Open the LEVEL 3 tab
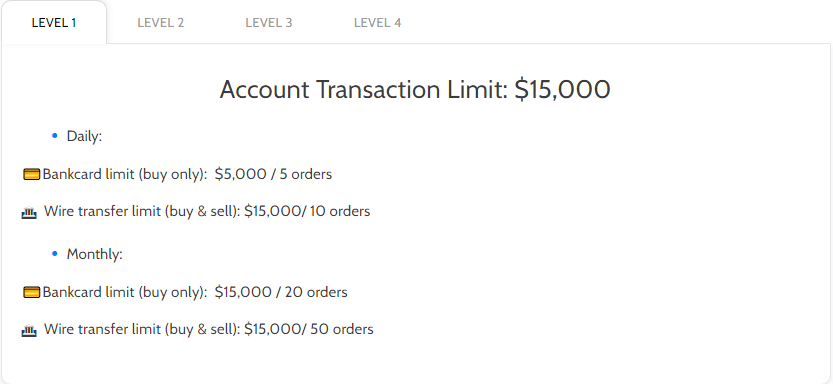The width and height of the screenshot is (833, 384). 269,23
